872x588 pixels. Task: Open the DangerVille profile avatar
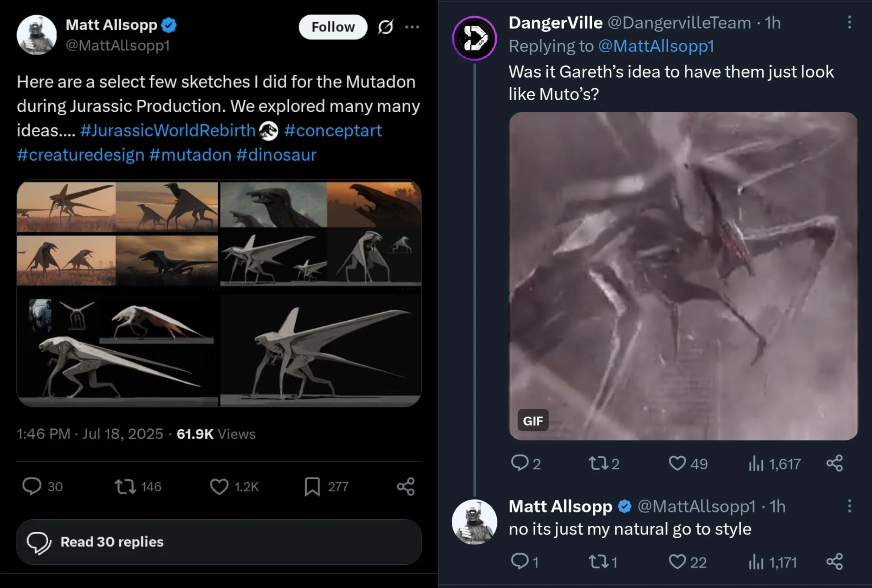pos(475,38)
